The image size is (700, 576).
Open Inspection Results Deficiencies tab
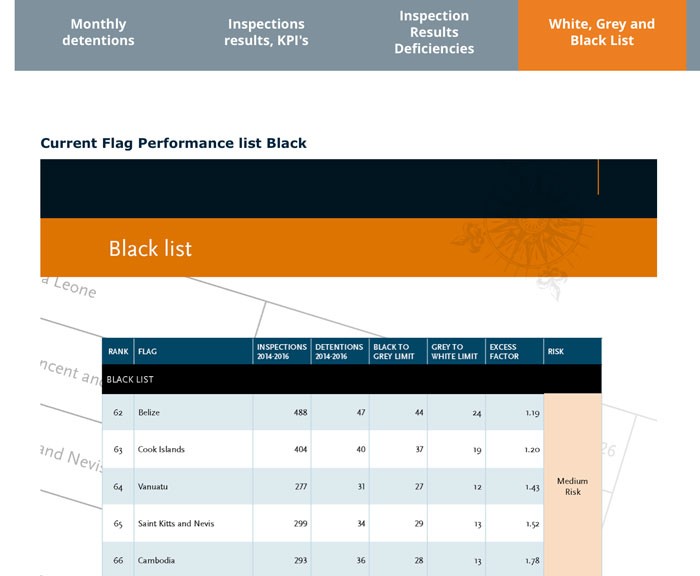434,32
